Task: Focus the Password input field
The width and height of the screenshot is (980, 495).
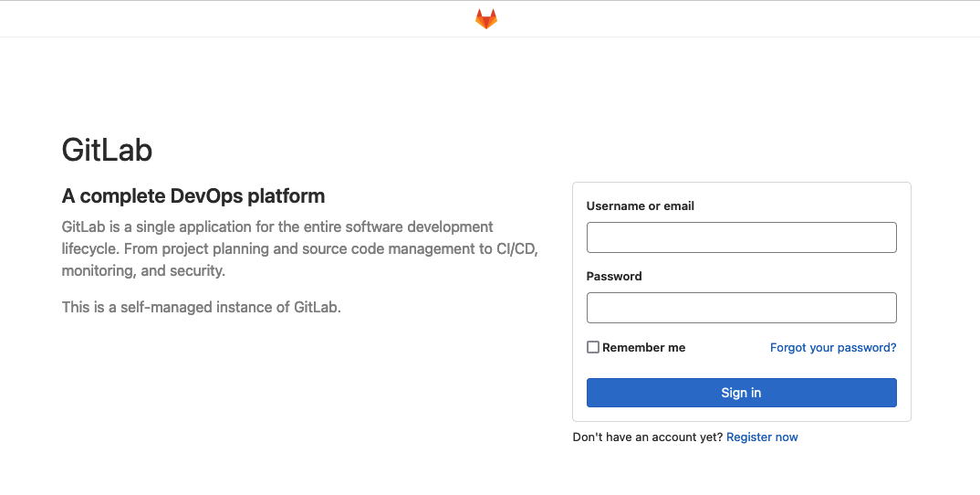Action: pyautogui.click(x=741, y=307)
